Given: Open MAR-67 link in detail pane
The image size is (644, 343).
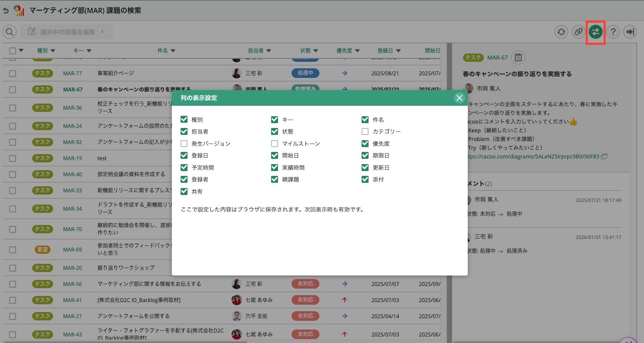Looking at the screenshot, I should (497, 57).
